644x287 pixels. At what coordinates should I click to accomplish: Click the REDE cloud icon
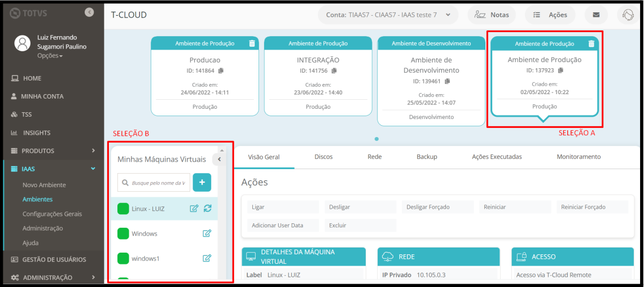pos(388,256)
